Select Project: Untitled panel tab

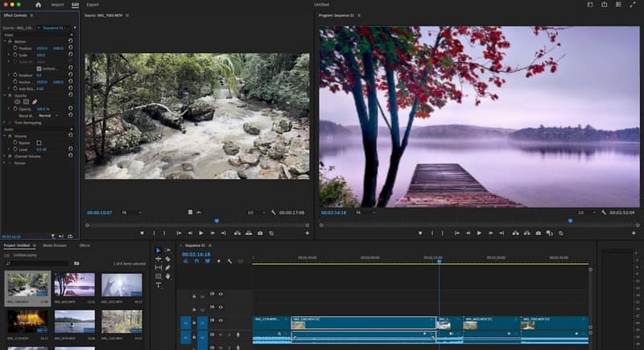click(17, 245)
